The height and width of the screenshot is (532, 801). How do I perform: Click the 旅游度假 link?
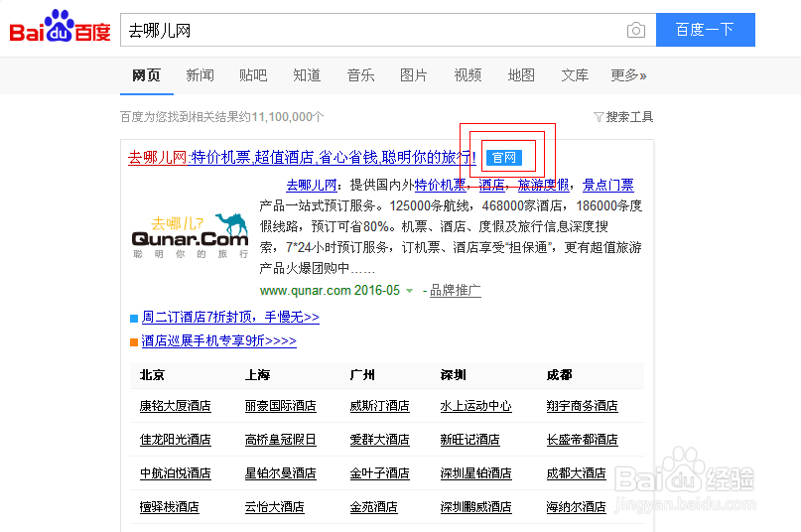[544, 185]
